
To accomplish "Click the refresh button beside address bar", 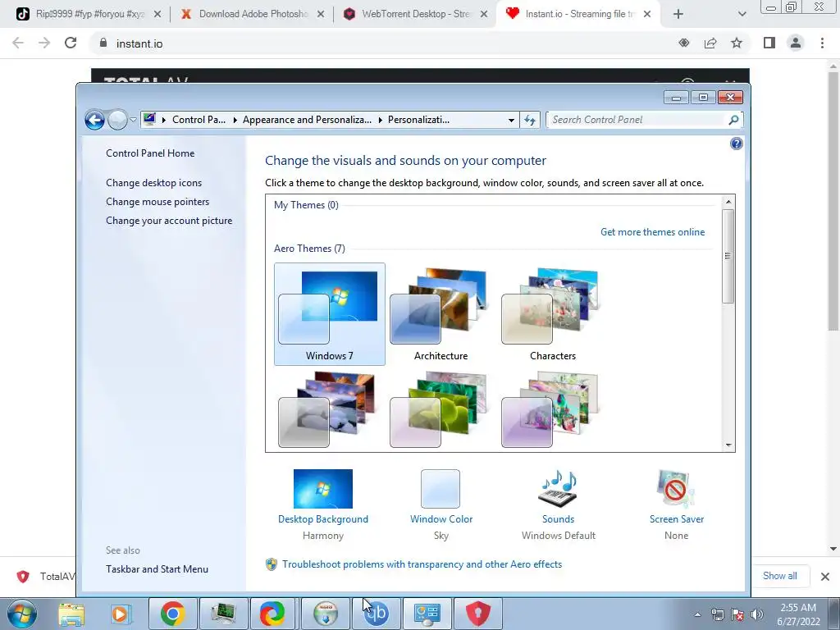I will (530, 120).
